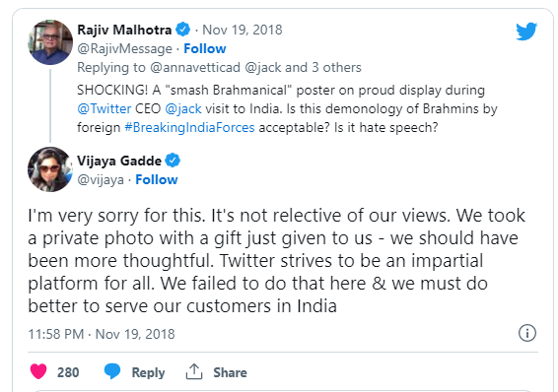
Task: Click the @vijaya handle
Action: pos(101,180)
